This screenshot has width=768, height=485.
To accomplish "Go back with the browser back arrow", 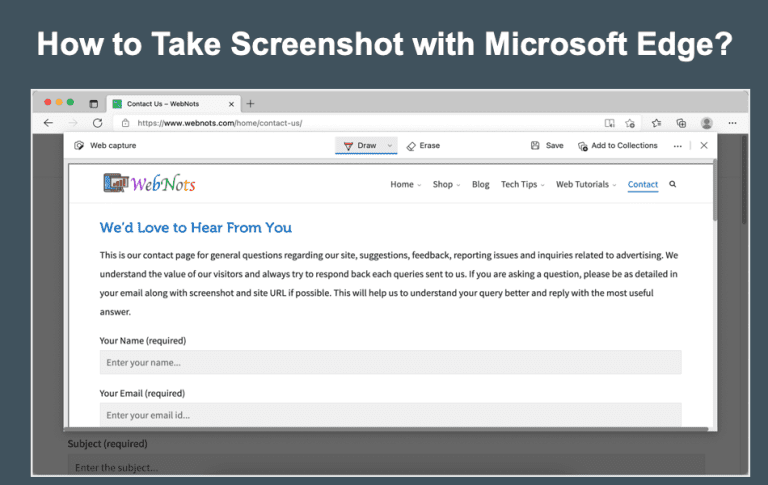I will (x=48, y=123).
